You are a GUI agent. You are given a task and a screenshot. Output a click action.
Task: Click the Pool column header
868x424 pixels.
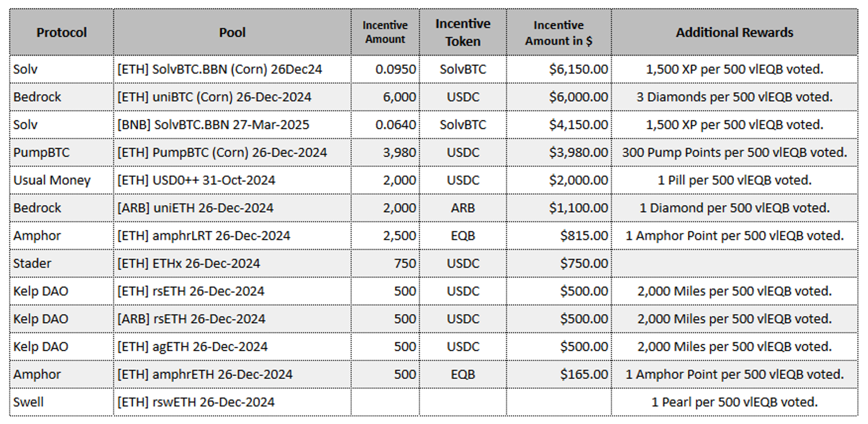[232, 32]
